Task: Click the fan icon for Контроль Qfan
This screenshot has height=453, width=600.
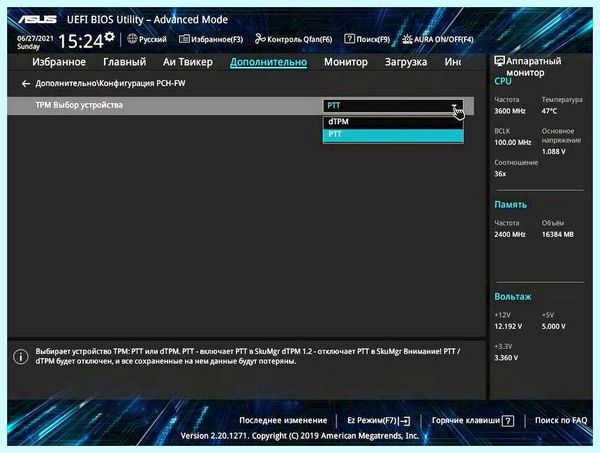Action: coord(260,39)
